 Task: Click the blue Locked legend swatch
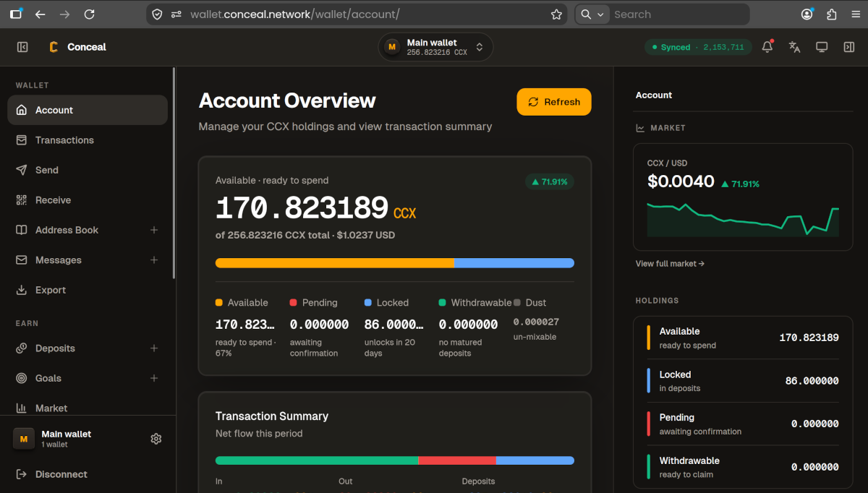point(368,303)
